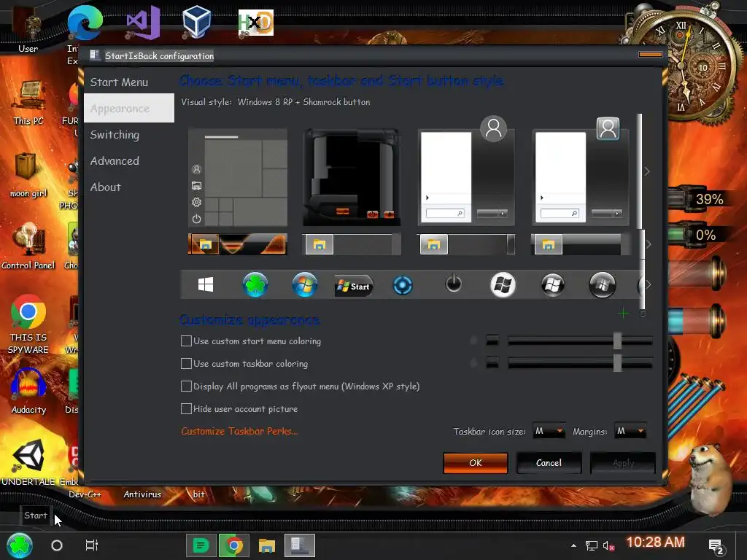Enable Use custom taskbar coloring
Viewport: 747px width, 560px height.
(x=244, y=364)
